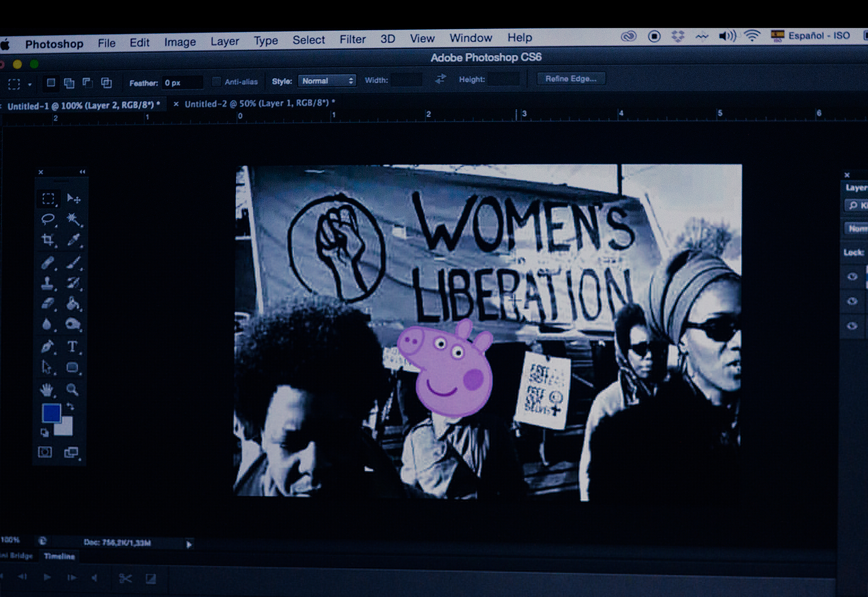Viewport: 868px width, 597px height.
Task: Open the Wi-Fi menu bar icon
Action: tap(752, 36)
